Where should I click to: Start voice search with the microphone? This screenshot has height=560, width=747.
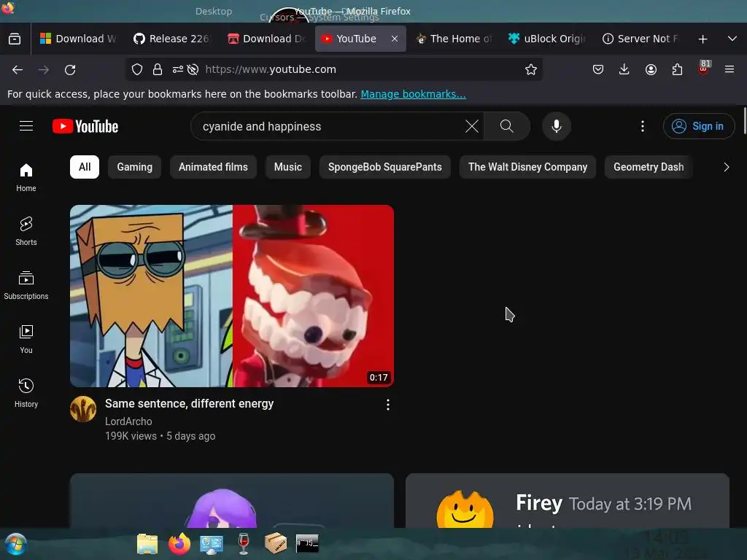556,126
